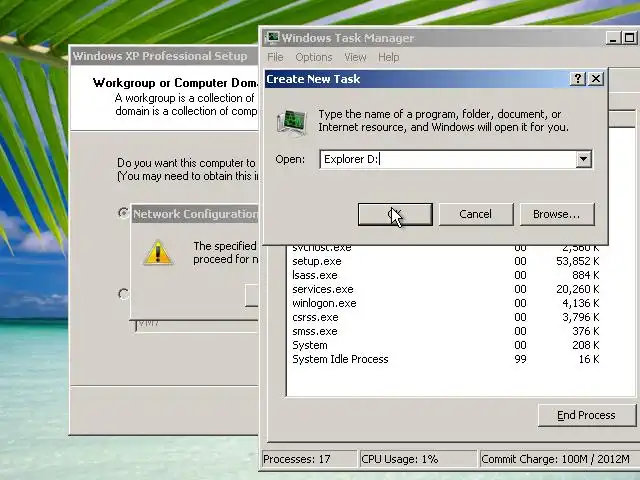
Task: Click the CPU Usage: 1% status entry
Action: tap(418, 459)
